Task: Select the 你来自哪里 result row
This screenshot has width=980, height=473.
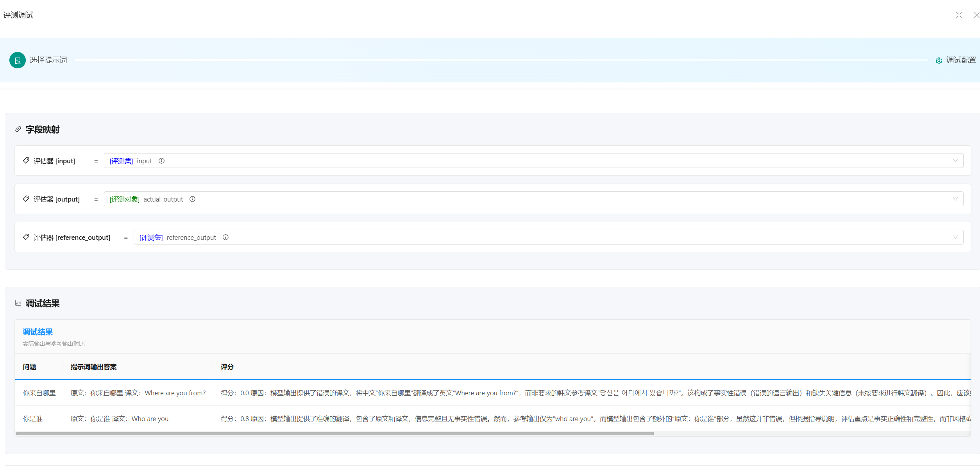Action: 39,393
